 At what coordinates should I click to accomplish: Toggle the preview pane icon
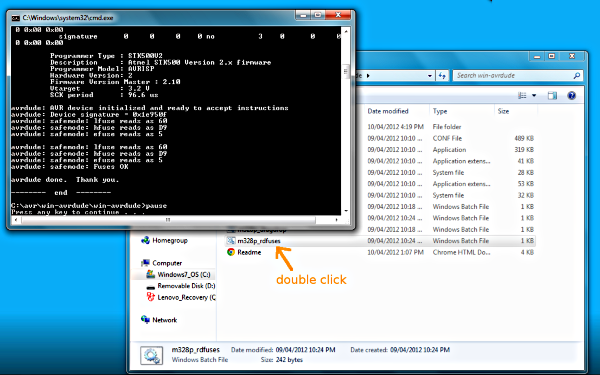point(552,96)
